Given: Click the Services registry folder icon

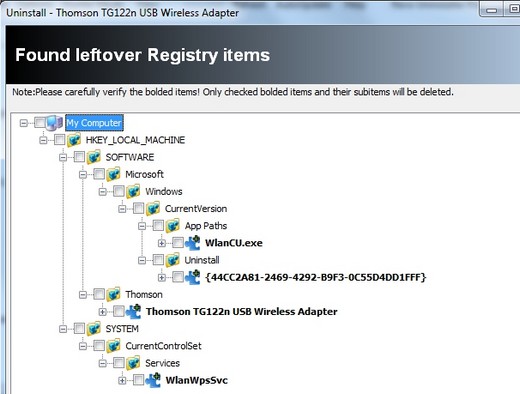Looking at the screenshot, I should (x=133, y=363).
